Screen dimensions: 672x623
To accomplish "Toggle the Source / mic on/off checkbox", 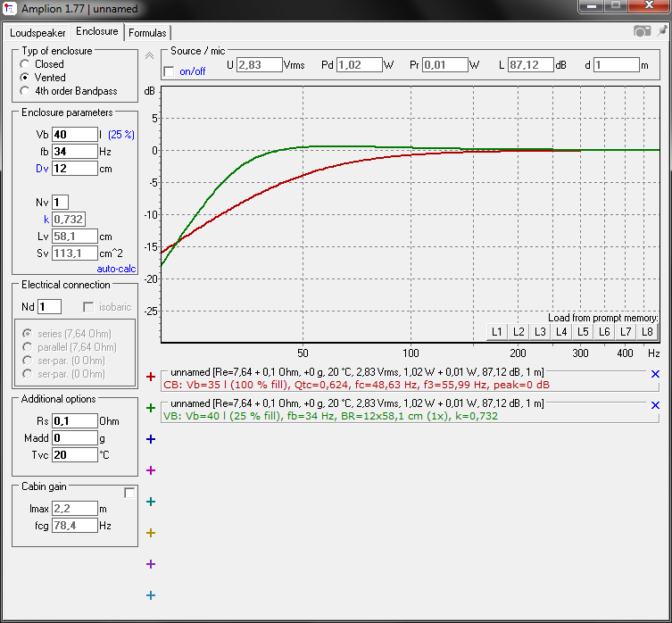I will [x=170, y=71].
